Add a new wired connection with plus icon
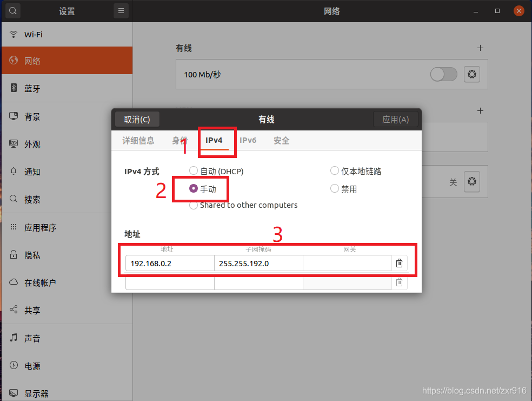Viewport: 532px width, 401px height. point(480,48)
